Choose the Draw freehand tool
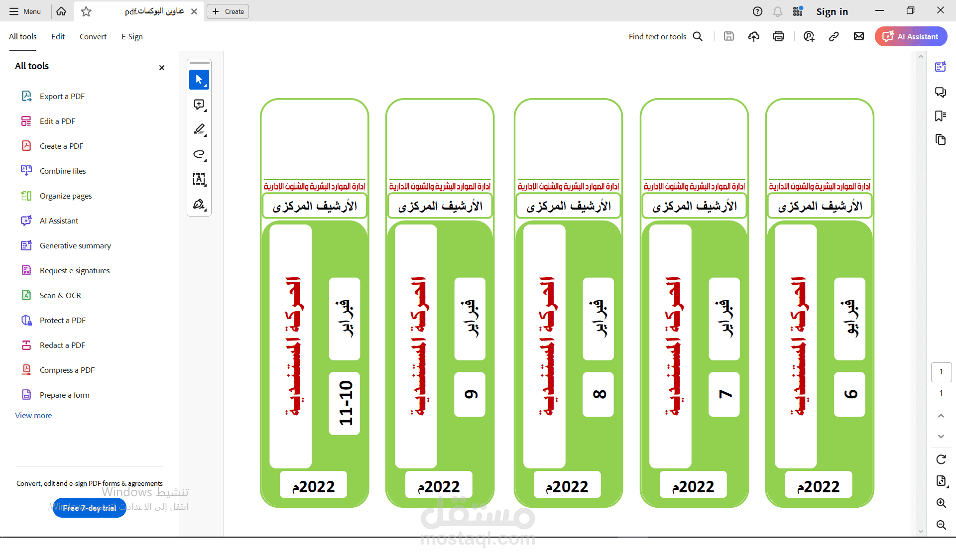956x560 pixels. click(x=199, y=154)
